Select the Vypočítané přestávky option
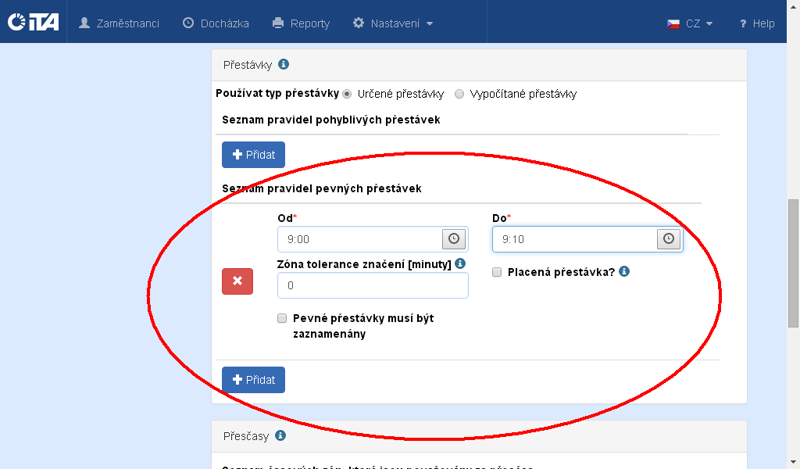 tap(459, 94)
